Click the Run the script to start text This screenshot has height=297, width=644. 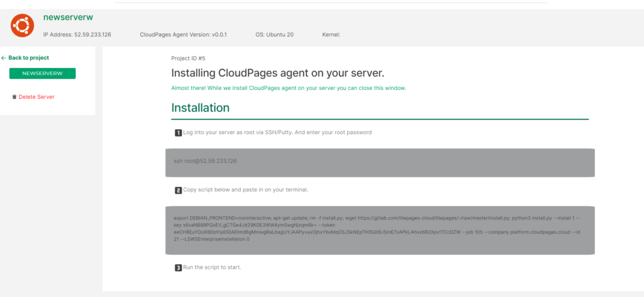click(212, 267)
